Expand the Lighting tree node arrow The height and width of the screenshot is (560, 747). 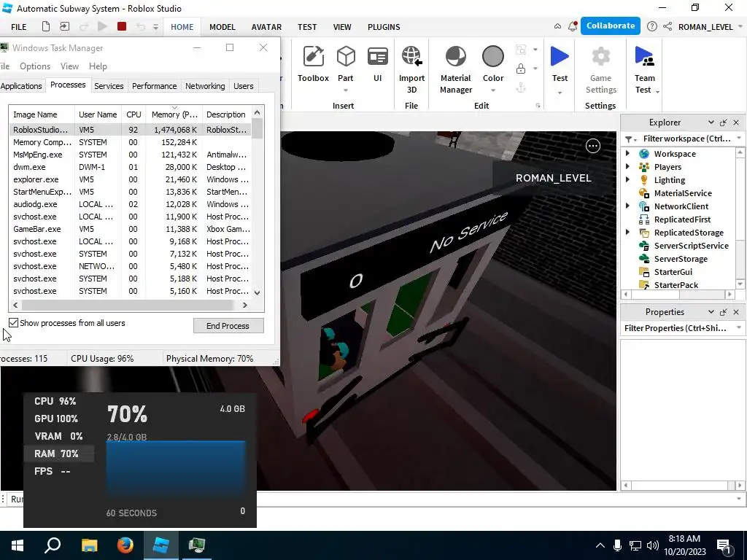pos(627,179)
